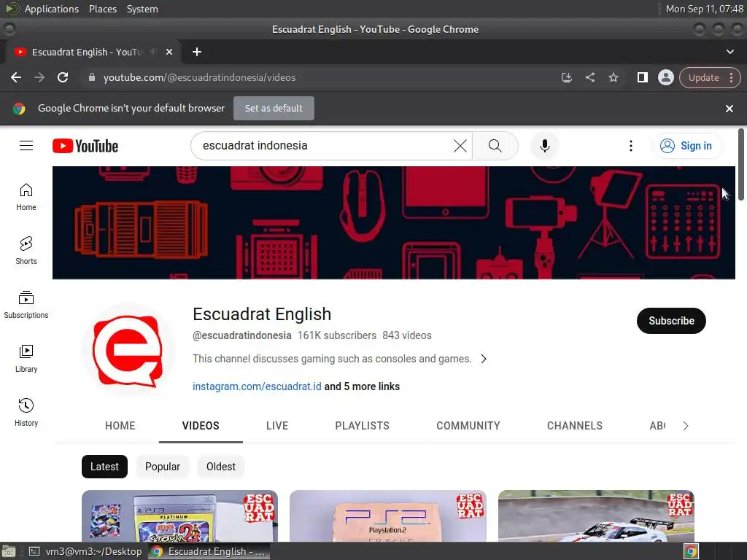Open the tab search dropdown arrow
Screen dimensions: 747x560
729,52
